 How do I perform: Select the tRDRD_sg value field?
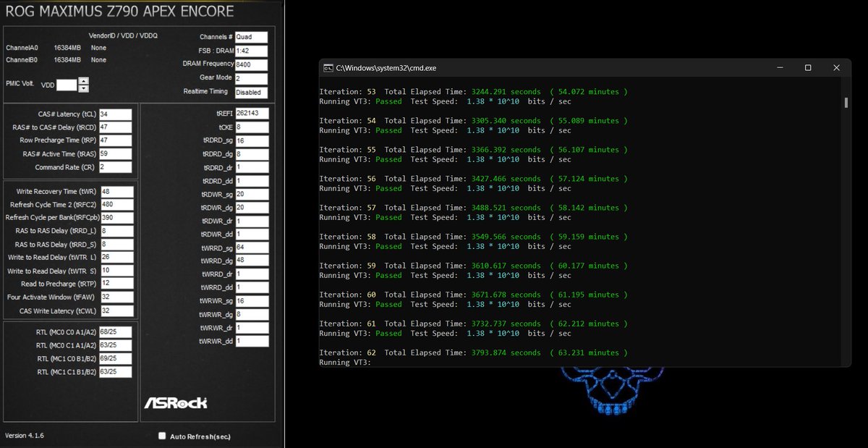click(251, 141)
